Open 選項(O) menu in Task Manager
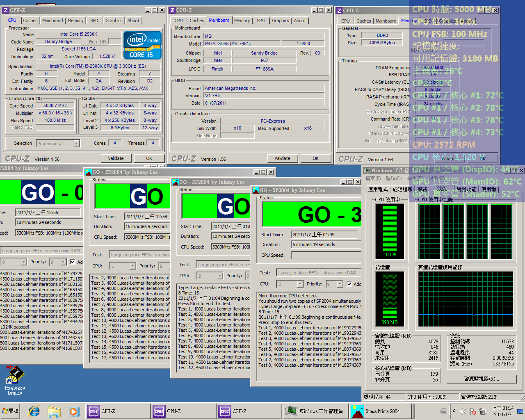Viewport: 525px width, 420px height. point(394,178)
